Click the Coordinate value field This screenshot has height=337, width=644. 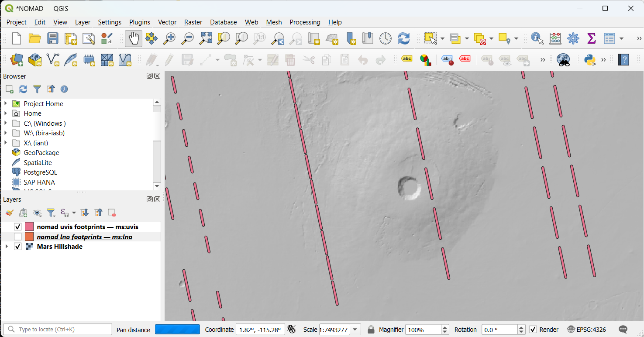[x=260, y=330]
